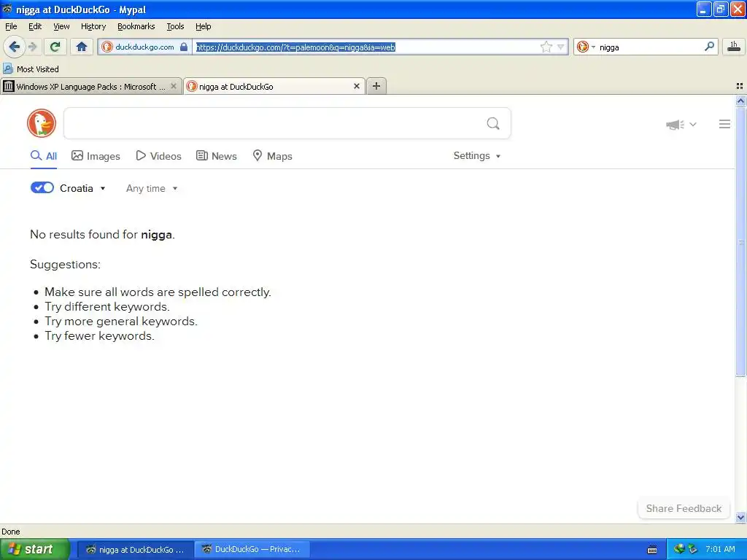
Task: Click the URL address field
Action: [367, 47]
